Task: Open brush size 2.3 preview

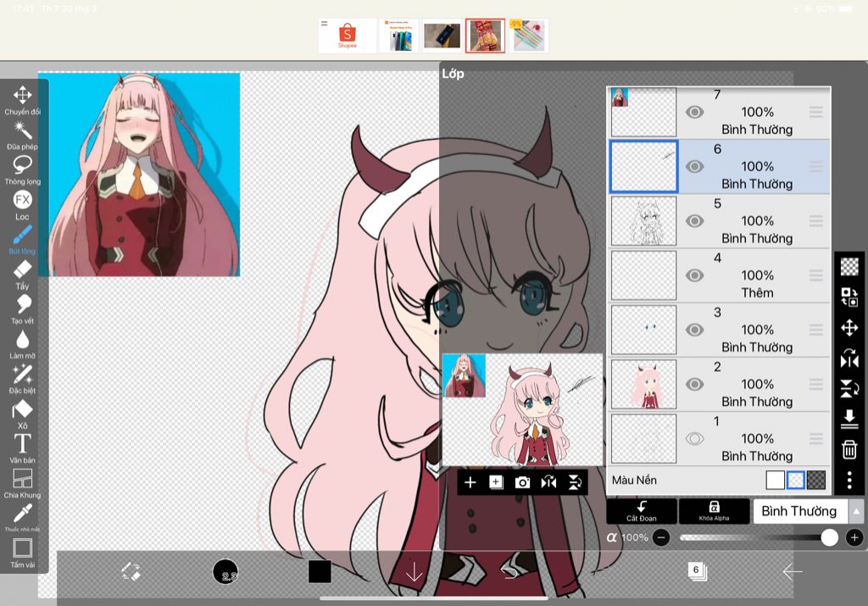Action: [225, 572]
